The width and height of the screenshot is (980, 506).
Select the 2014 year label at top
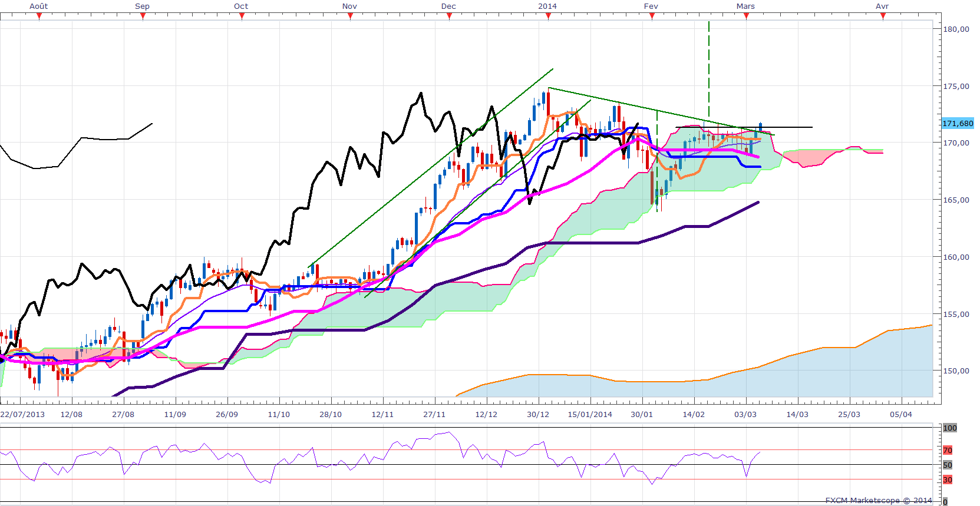pos(547,6)
